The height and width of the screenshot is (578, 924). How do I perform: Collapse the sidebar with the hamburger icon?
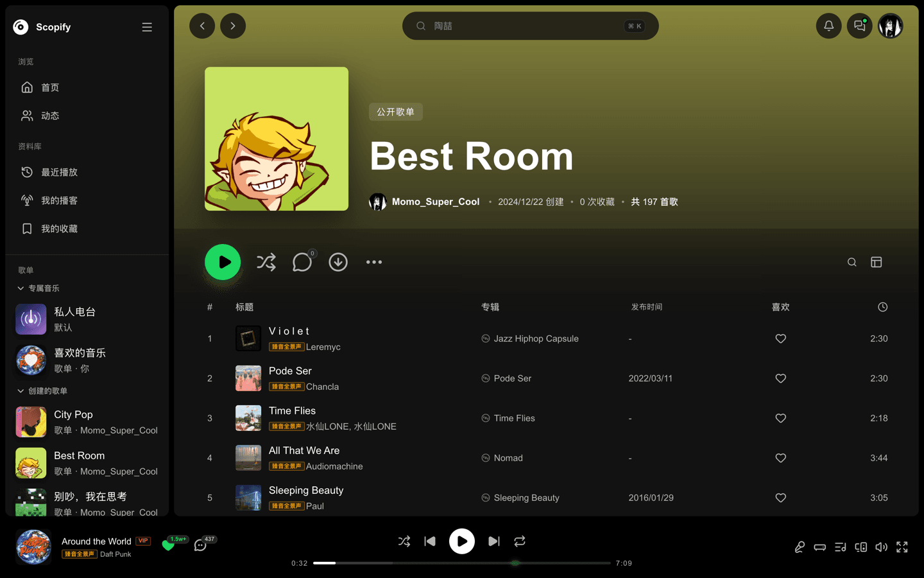(x=147, y=27)
